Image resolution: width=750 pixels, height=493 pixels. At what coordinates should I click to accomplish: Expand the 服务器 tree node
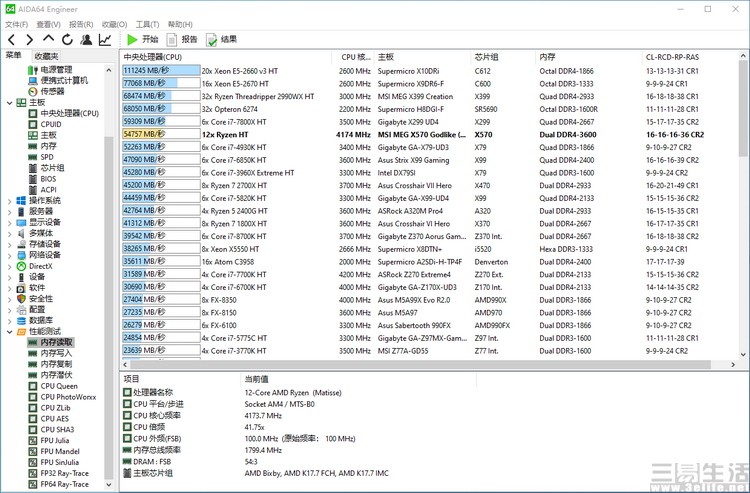pos(10,212)
